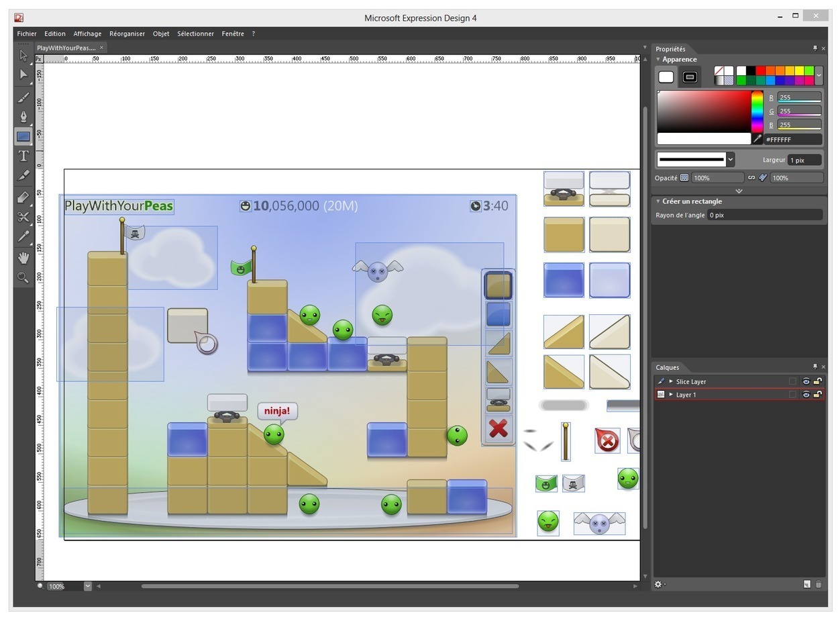The width and height of the screenshot is (840, 619).
Task: Open the zoom level dropdown
Action: [x=88, y=586]
